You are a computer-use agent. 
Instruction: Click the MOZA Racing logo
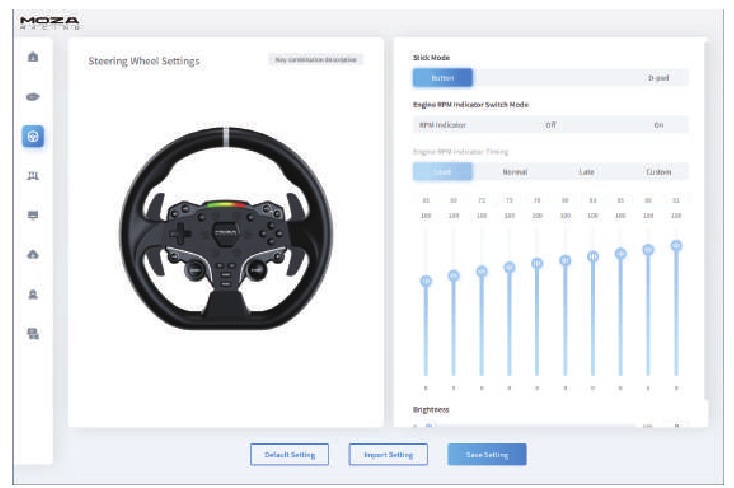pyautogui.click(x=49, y=22)
